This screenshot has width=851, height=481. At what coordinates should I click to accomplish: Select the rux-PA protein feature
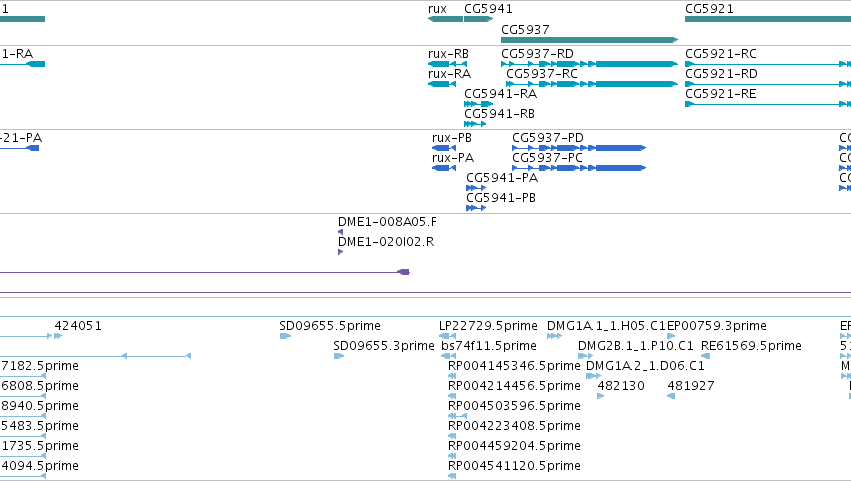click(443, 168)
